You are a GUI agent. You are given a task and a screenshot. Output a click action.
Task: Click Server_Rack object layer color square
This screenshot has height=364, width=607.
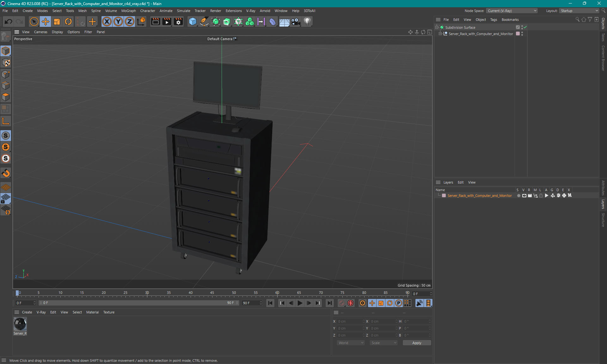(518, 33)
